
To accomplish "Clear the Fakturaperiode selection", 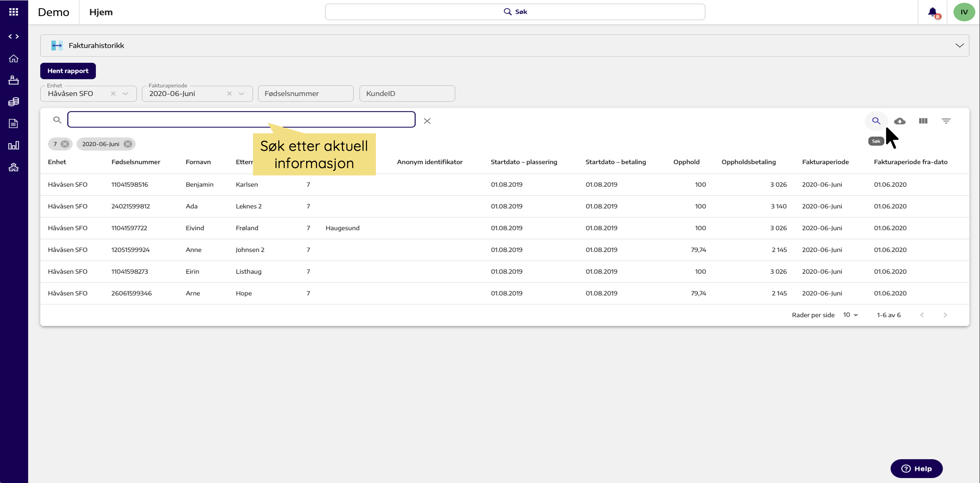I will click(x=229, y=93).
